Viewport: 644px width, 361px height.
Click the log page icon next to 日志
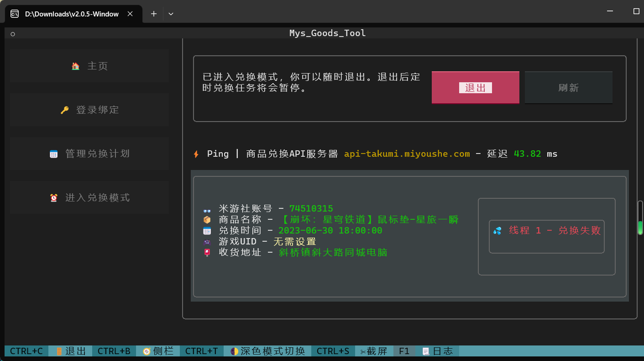coord(425,351)
